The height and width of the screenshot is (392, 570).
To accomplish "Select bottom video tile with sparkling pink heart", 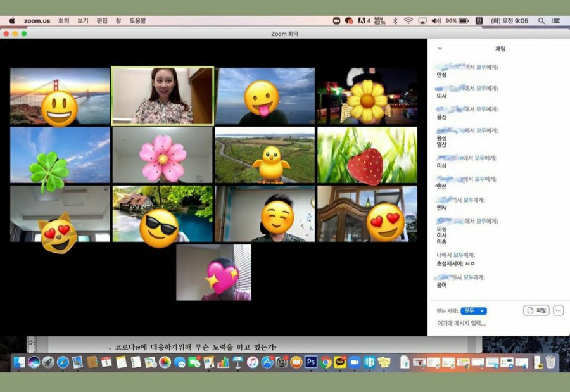I will (214, 272).
